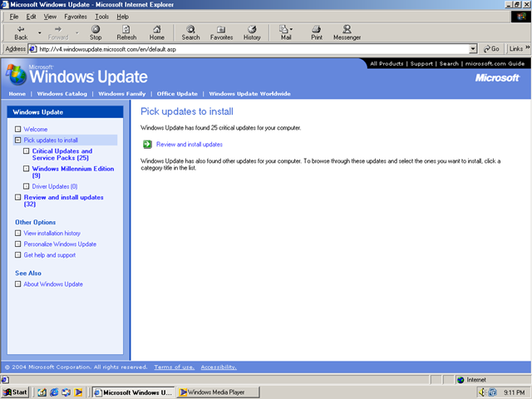Expand the Links toolbar chevron
This screenshot has height=399, width=532.
[527, 48]
